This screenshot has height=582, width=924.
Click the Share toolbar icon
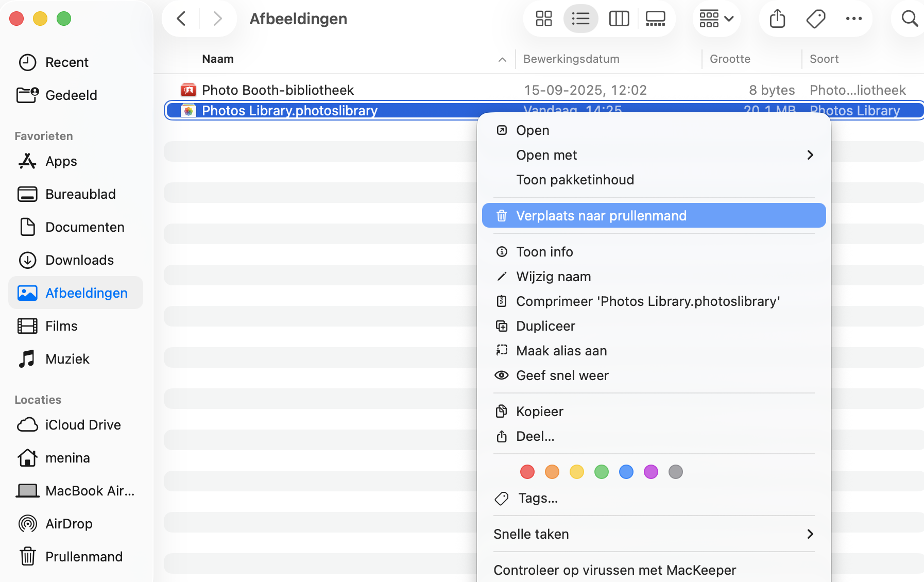777,19
